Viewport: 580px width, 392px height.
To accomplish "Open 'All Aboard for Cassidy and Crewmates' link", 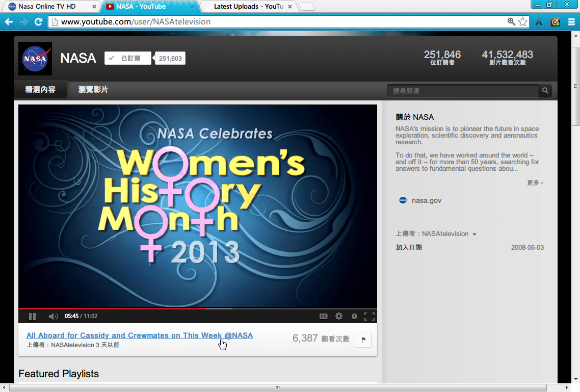I will pos(140,335).
